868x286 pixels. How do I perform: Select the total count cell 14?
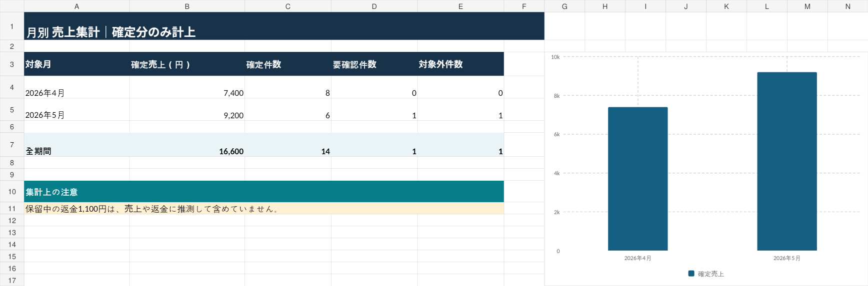[288, 145]
